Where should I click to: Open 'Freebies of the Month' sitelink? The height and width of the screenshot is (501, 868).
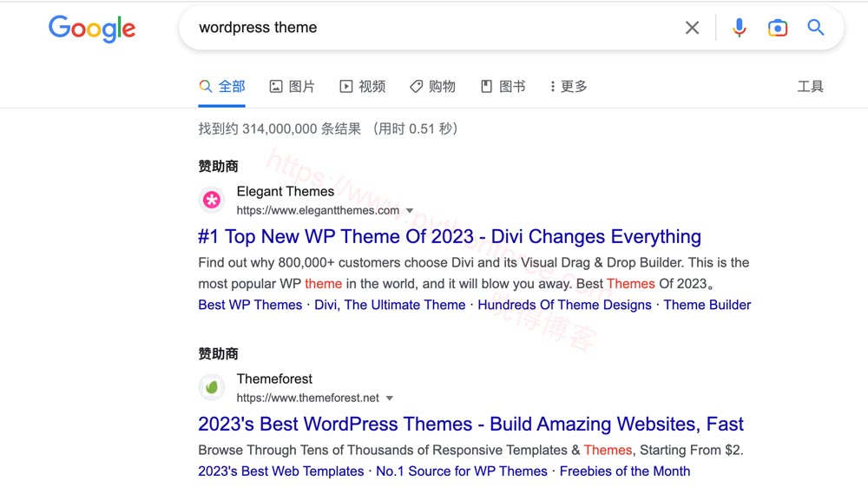pyautogui.click(x=625, y=471)
